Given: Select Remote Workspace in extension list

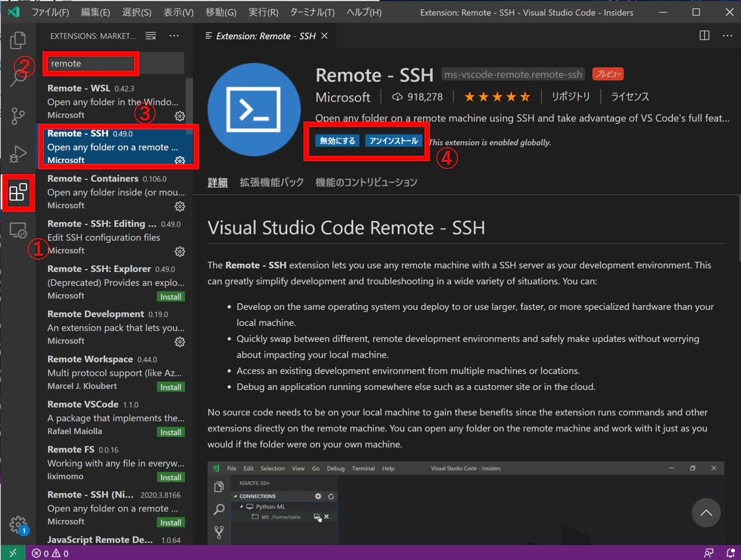Looking at the screenshot, I should point(116,372).
